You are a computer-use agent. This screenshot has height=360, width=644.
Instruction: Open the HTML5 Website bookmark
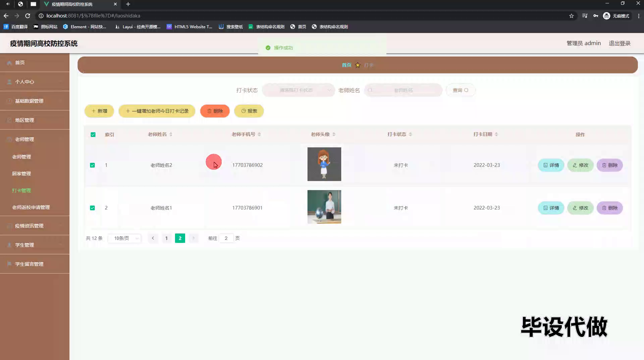click(190, 27)
